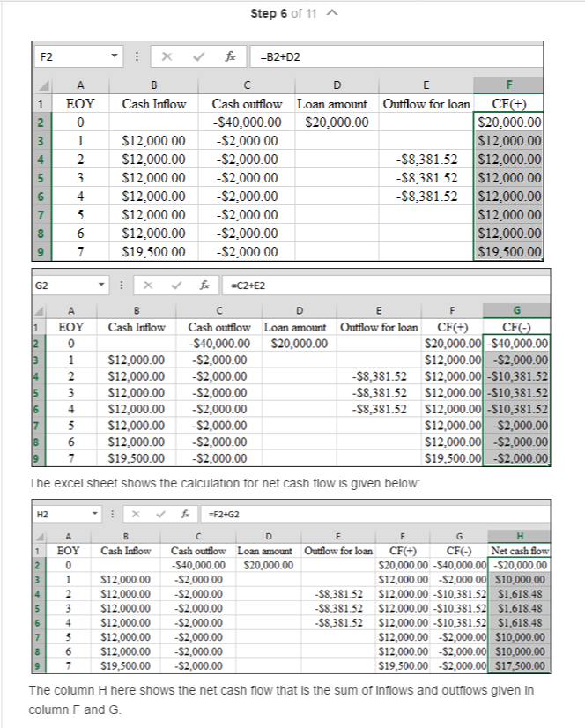Click the -$10,381.52 cell in row 6 of second sheet
The width and height of the screenshot is (585, 728).
click(x=516, y=409)
